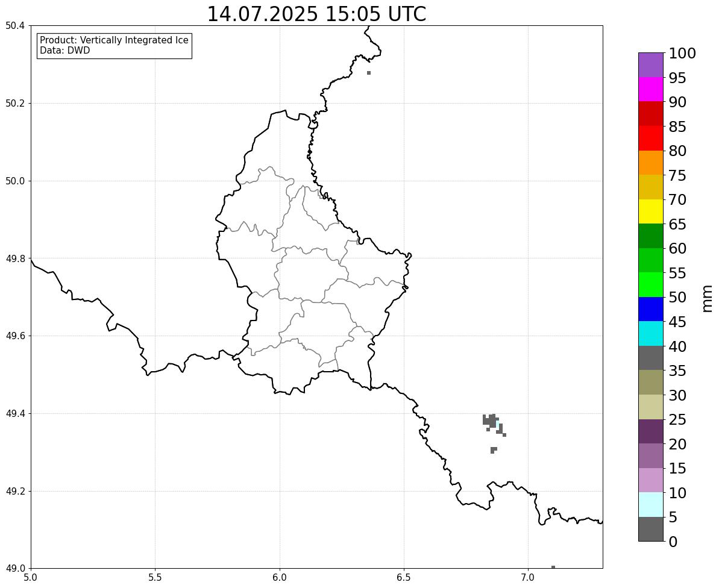Image resolution: width=719 pixels, height=588 pixels.
Task: Click the bright green 50-55 colorbar segment
Action: (651, 284)
